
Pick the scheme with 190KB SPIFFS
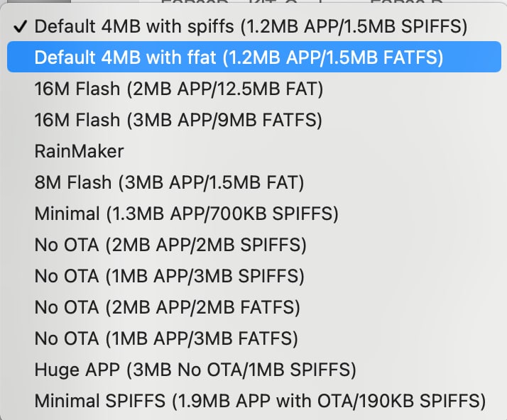pyautogui.click(x=260, y=401)
